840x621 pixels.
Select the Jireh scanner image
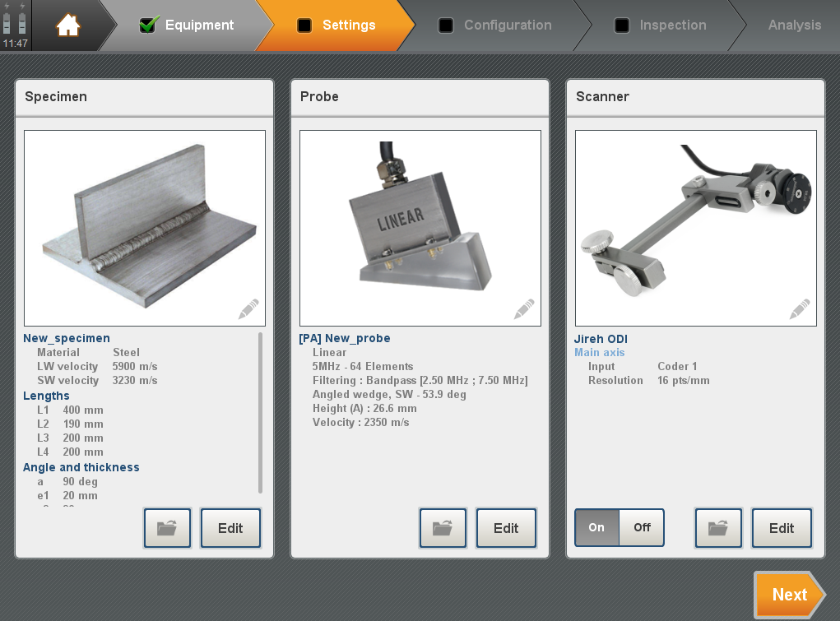[696, 229]
